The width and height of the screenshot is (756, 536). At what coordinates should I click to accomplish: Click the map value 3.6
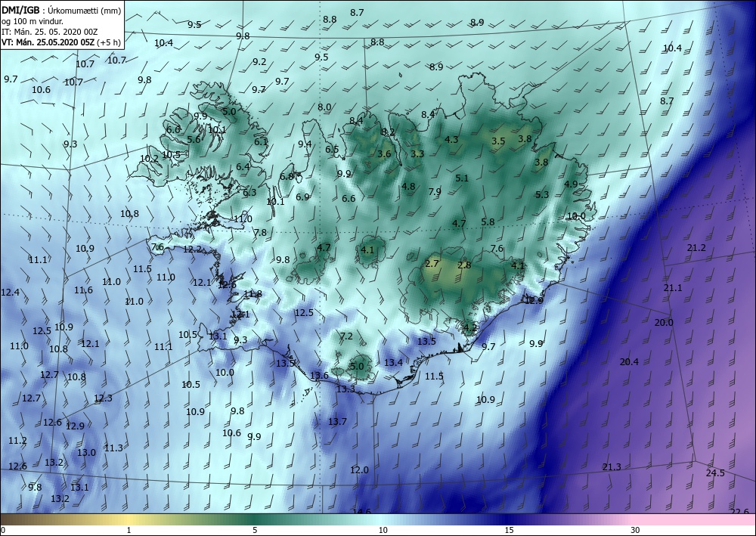tap(384, 153)
